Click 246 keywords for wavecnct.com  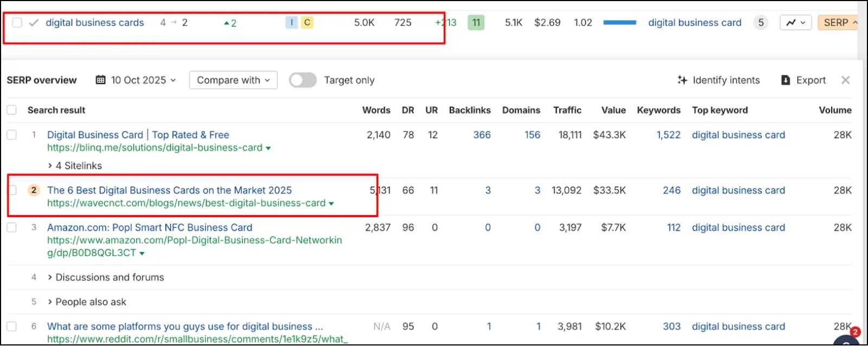click(x=672, y=190)
